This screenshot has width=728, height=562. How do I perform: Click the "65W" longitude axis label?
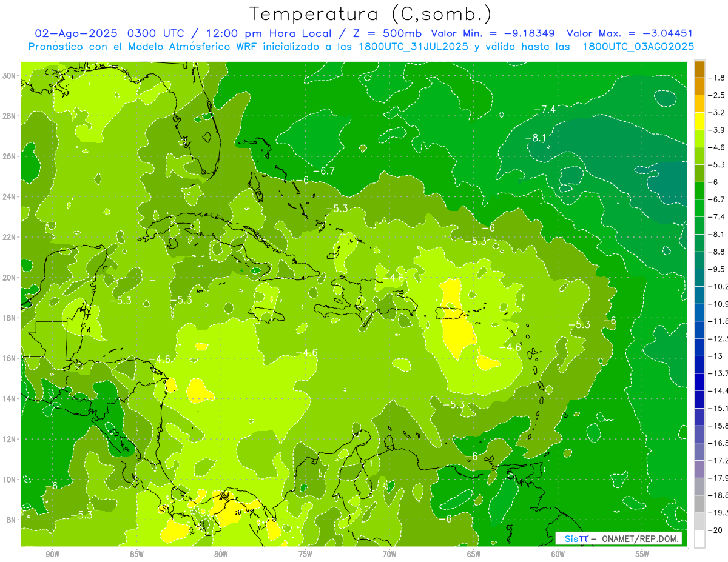click(x=474, y=554)
